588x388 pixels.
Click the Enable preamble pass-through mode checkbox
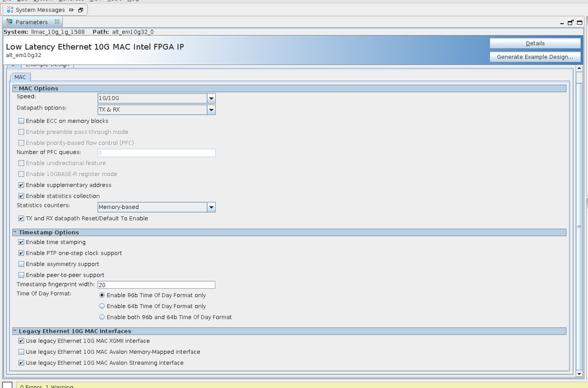click(21, 132)
